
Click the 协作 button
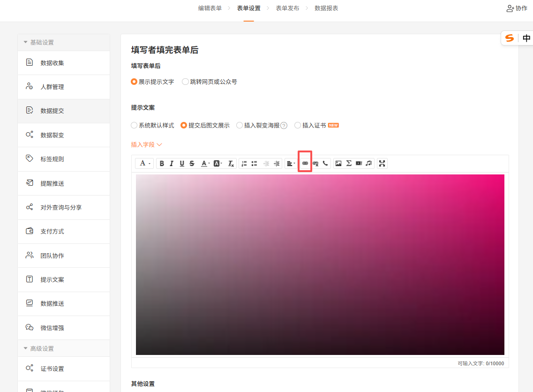517,8
